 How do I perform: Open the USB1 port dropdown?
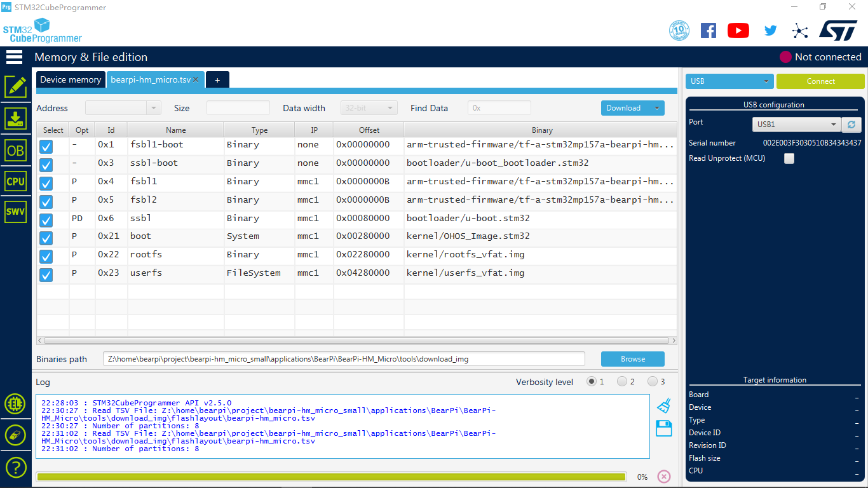tap(797, 125)
